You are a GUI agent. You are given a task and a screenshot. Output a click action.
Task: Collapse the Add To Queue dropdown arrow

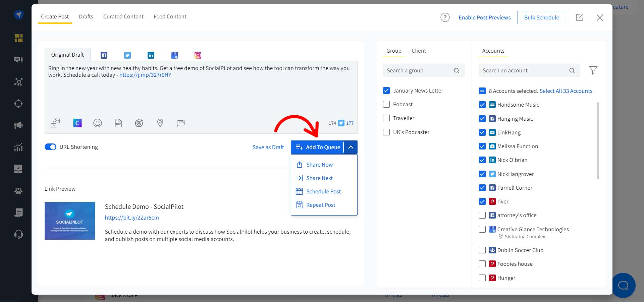pos(351,147)
